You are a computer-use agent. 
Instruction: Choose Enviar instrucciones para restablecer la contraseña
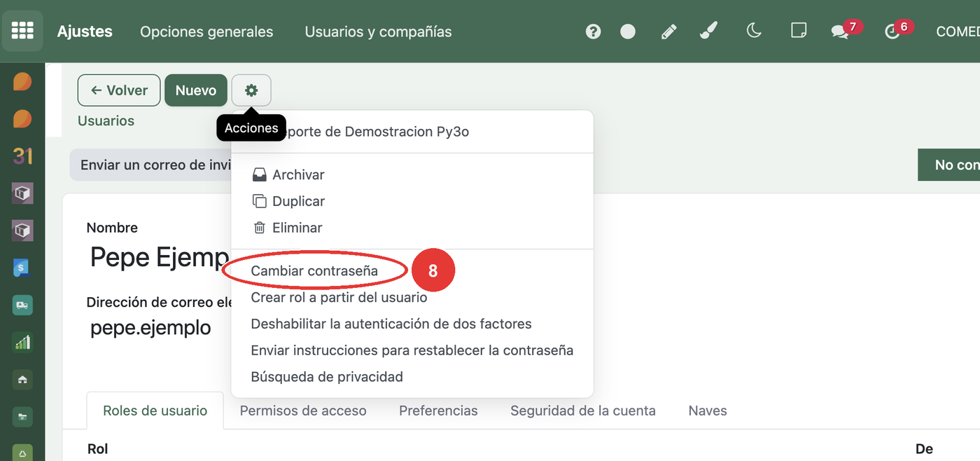pyautogui.click(x=412, y=350)
